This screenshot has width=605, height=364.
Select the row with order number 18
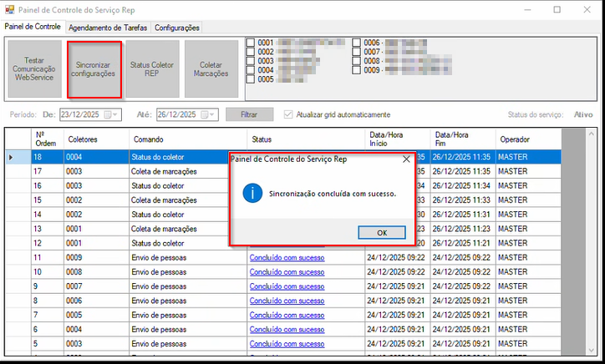[x=38, y=157]
